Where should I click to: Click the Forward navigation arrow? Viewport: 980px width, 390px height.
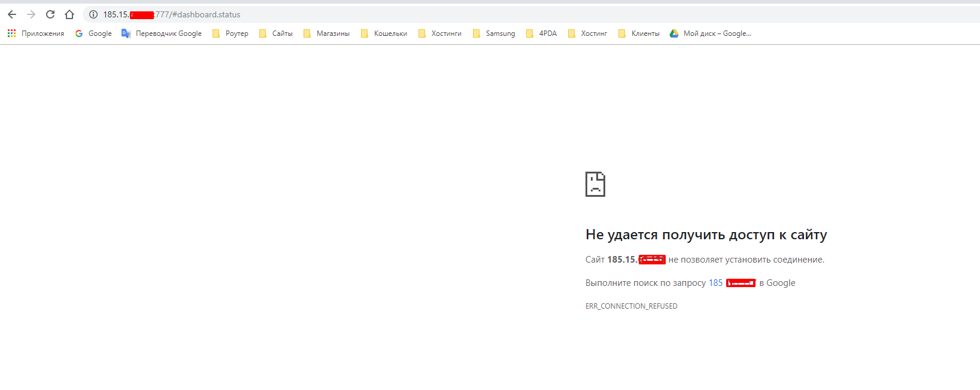pos(31,14)
